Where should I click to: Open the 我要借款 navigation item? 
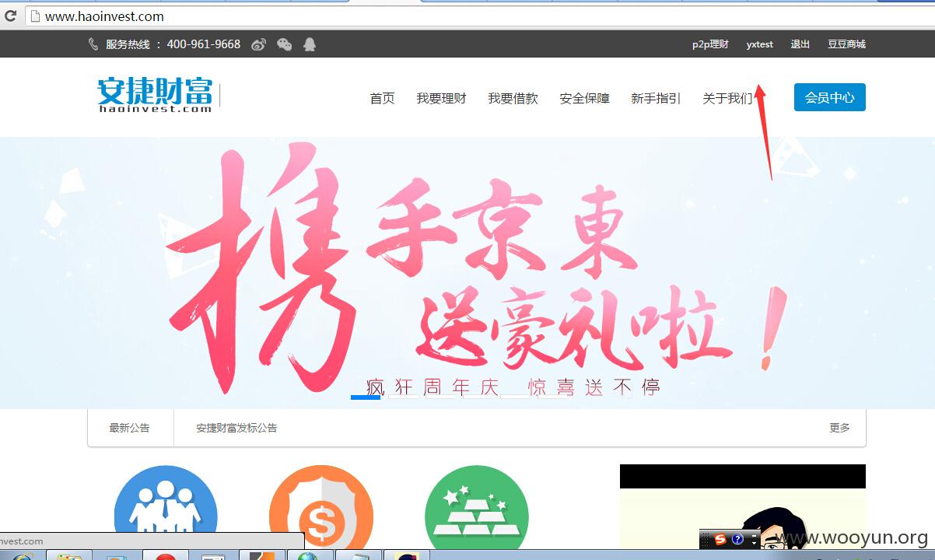pyautogui.click(x=513, y=98)
